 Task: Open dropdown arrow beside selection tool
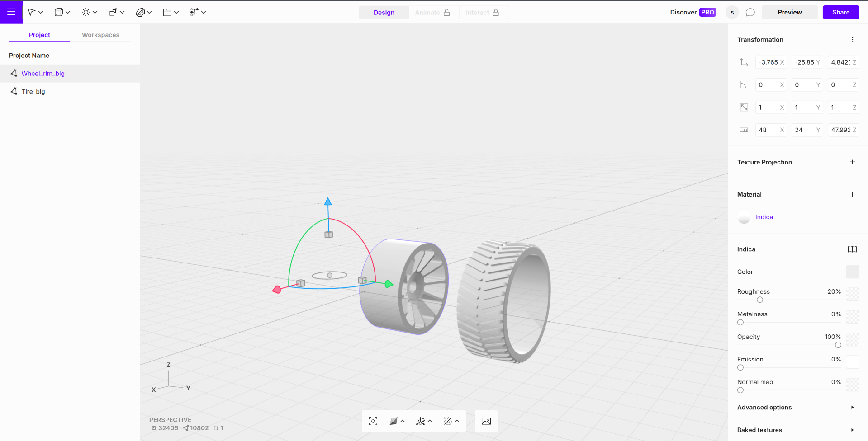[41, 12]
